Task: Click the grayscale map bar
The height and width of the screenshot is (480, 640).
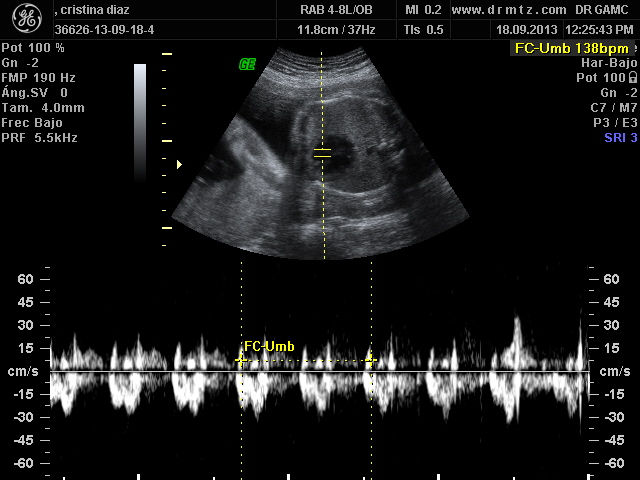Action: (140, 121)
